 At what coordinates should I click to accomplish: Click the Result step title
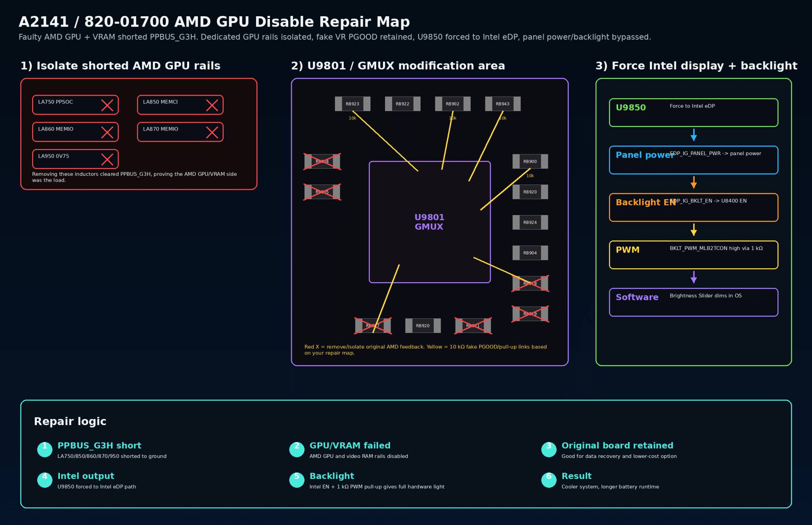click(x=576, y=476)
